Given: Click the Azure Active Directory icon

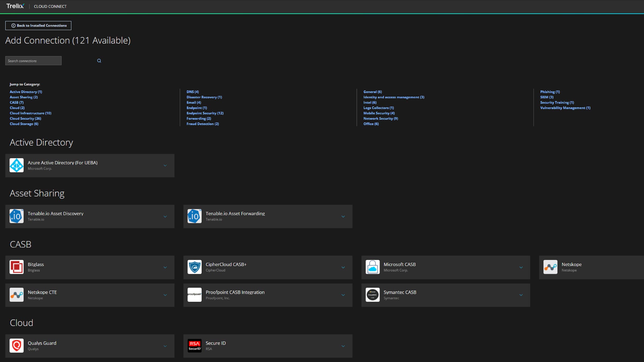Looking at the screenshot, I should click(17, 165).
